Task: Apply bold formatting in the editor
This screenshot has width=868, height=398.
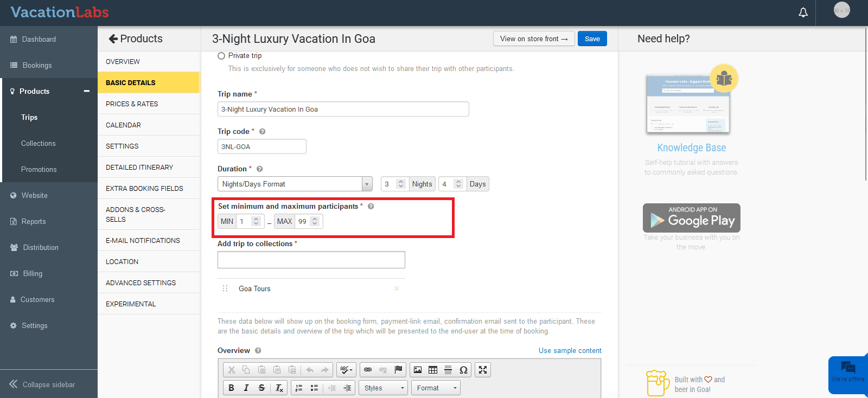Action: click(231, 388)
